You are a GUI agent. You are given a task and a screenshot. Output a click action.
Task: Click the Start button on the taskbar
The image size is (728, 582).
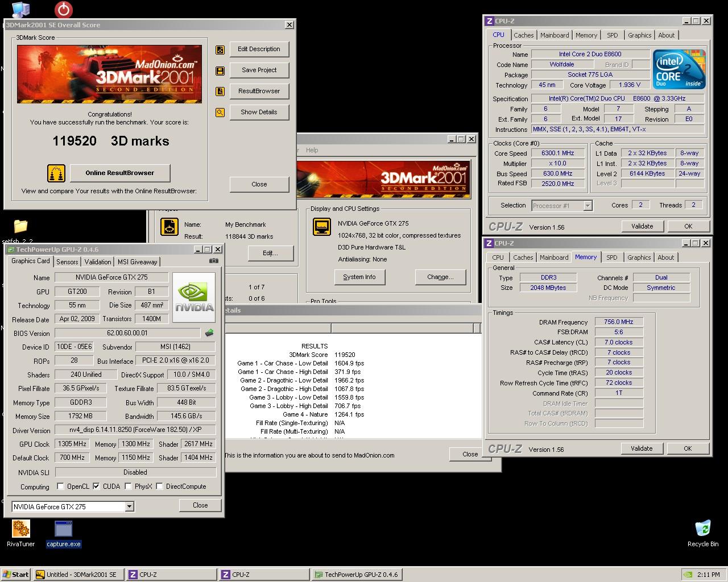pyautogui.click(x=16, y=575)
